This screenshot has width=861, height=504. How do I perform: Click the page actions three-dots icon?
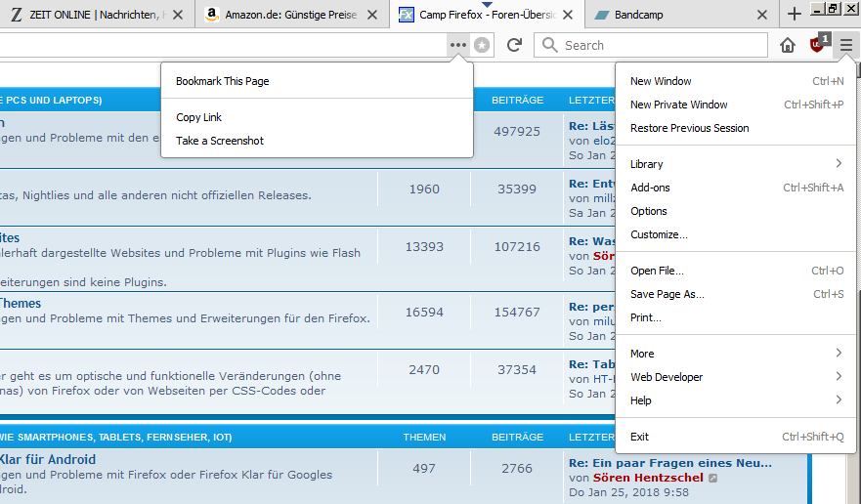[457, 45]
